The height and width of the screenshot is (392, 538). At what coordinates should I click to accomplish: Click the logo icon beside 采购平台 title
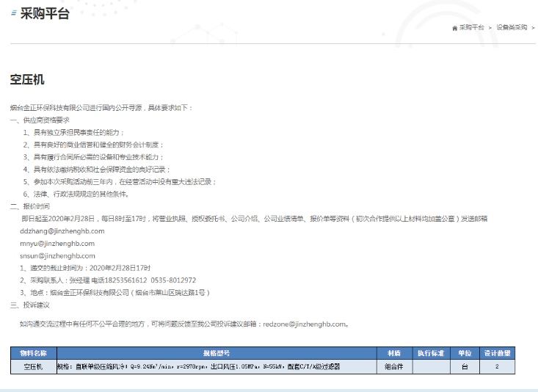click(x=13, y=13)
